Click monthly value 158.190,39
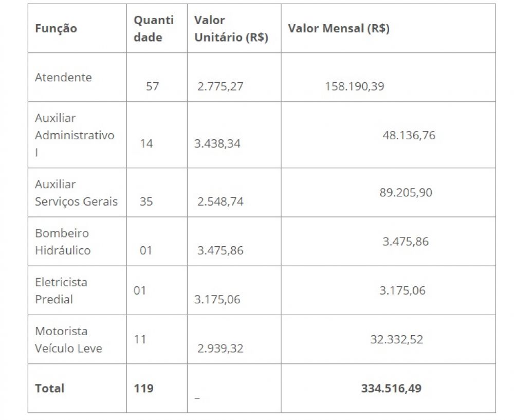 click(354, 86)
